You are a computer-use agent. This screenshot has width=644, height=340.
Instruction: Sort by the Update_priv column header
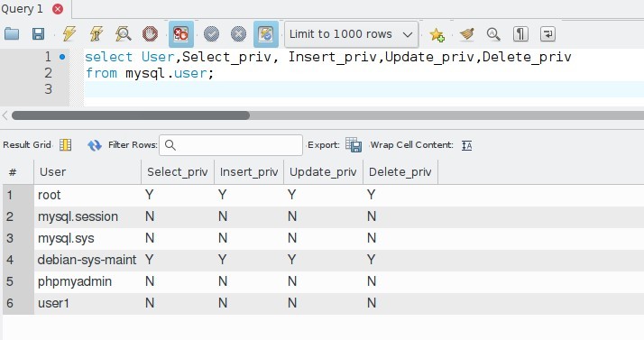coord(323,171)
